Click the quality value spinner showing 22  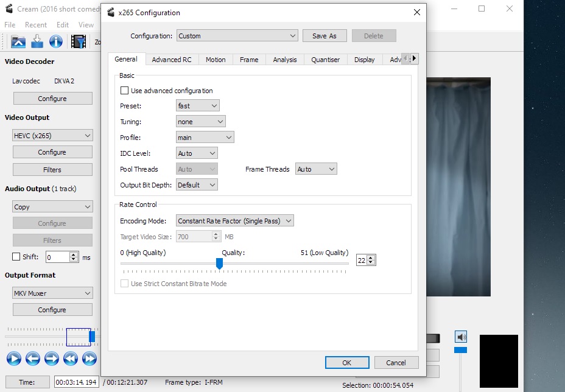coord(366,260)
